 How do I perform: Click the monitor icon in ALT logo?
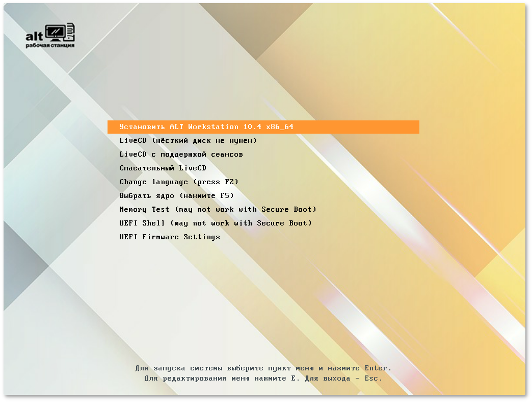click(x=55, y=32)
